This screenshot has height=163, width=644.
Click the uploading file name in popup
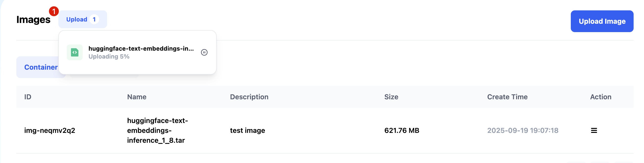(x=141, y=48)
